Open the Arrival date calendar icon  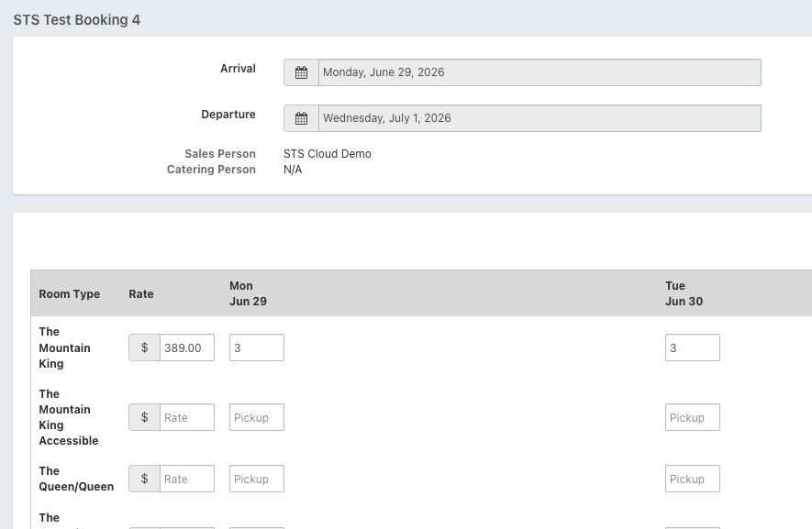click(301, 72)
